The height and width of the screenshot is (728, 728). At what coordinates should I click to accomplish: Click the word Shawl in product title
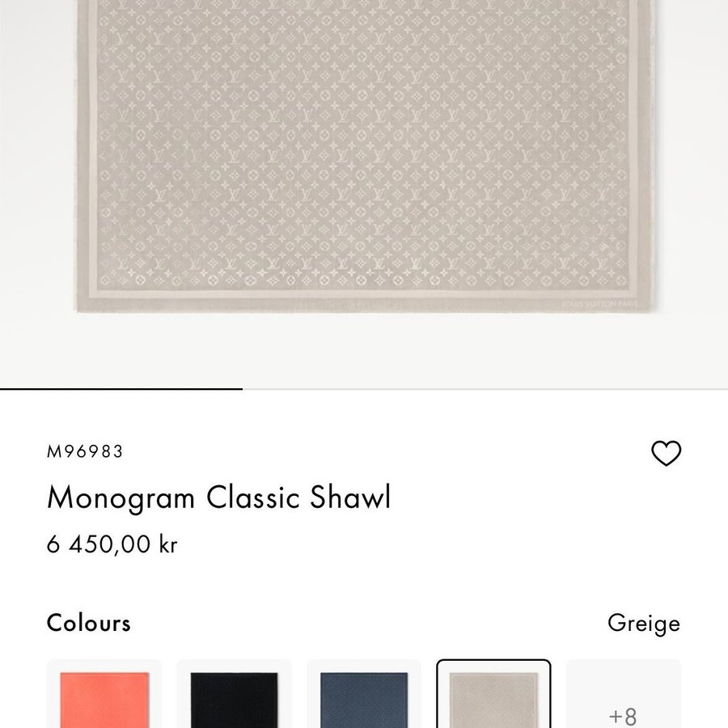point(350,497)
